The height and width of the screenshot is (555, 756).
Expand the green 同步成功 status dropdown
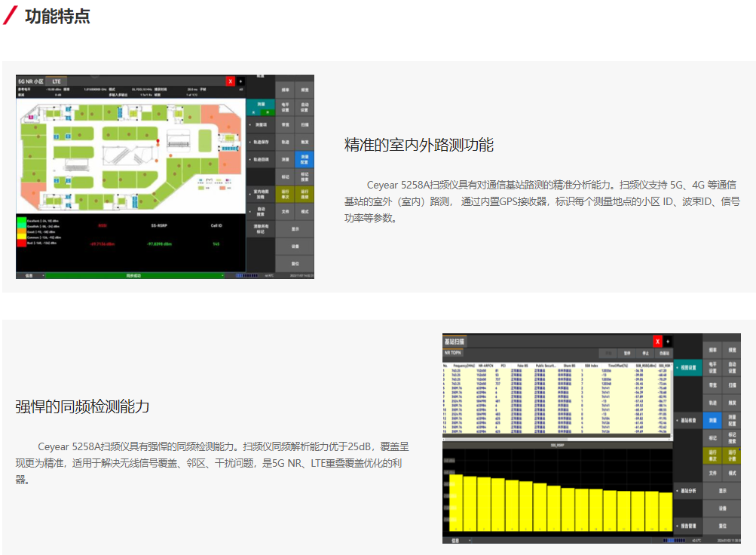click(136, 276)
